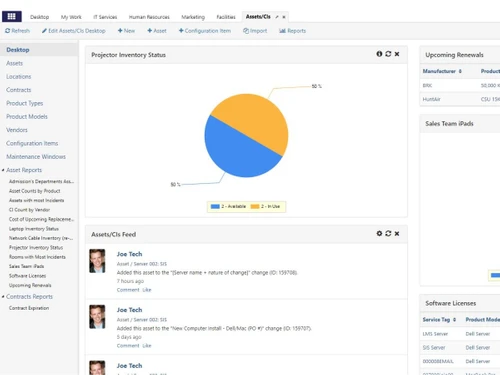The height and width of the screenshot is (375, 500).
Task: Open Contracts in the sidebar
Action: click(x=18, y=90)
